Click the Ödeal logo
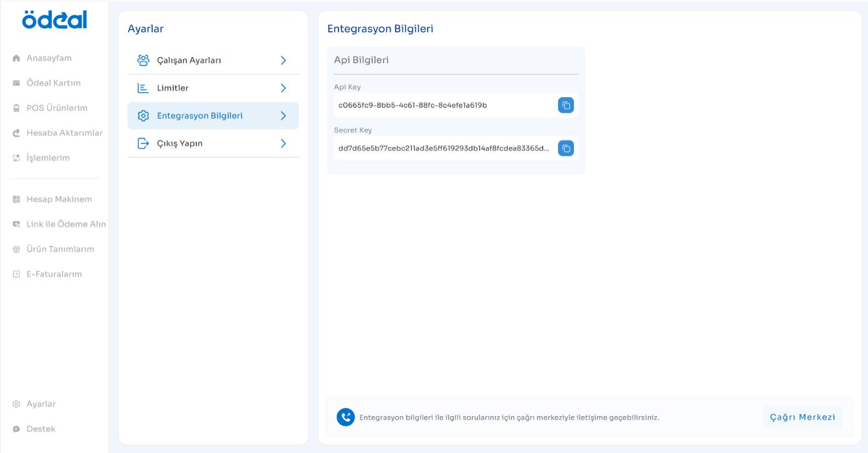 (54, 20)
